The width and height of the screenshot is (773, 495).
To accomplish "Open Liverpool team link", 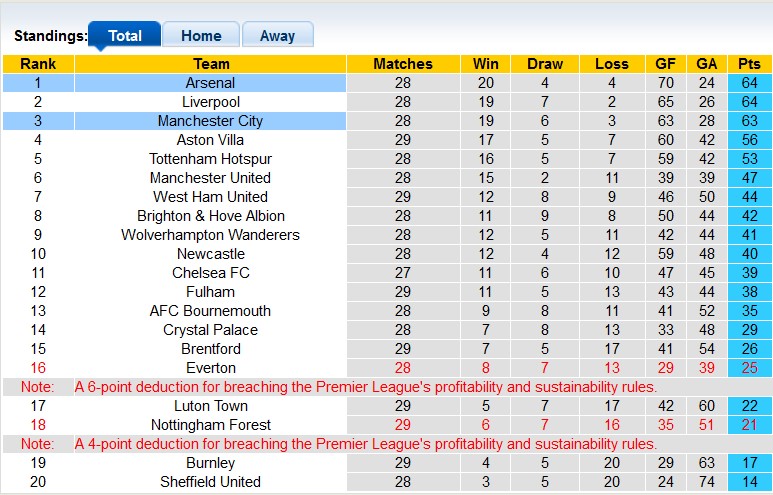I will pyautogui.click(x=211, y=102).
